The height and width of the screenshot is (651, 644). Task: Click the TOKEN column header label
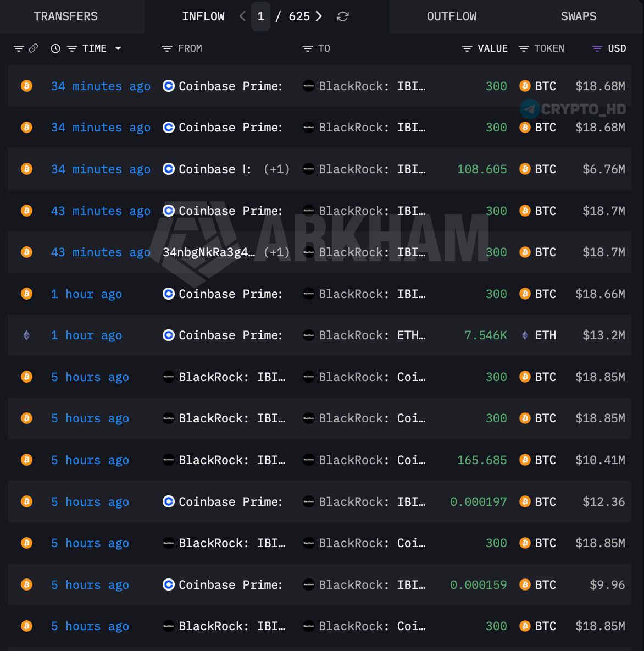[549, 48]
